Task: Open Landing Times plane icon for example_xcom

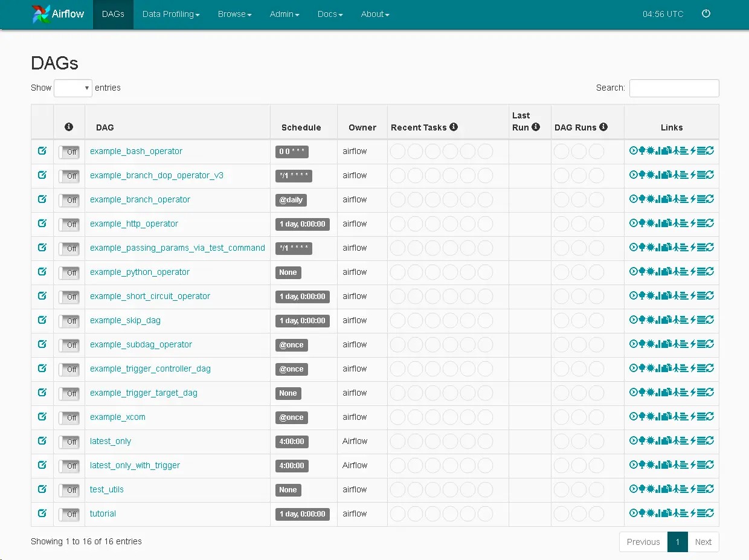Action: 675,416
